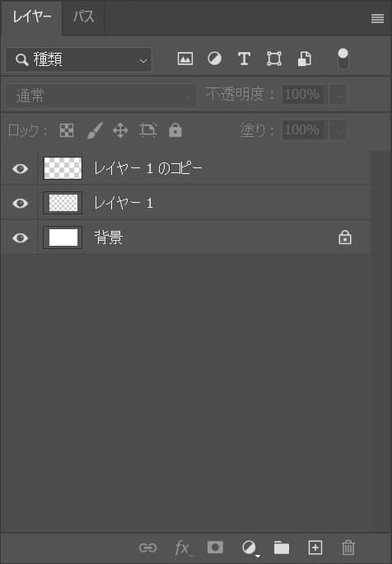
Task: Filter for shape layers icon
Action: [274, 59]
